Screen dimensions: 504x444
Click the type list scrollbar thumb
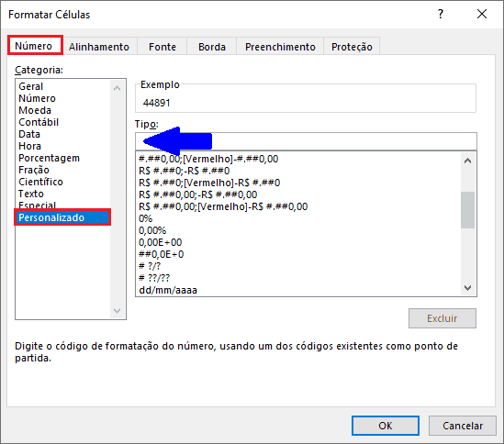tap(467, 210)
